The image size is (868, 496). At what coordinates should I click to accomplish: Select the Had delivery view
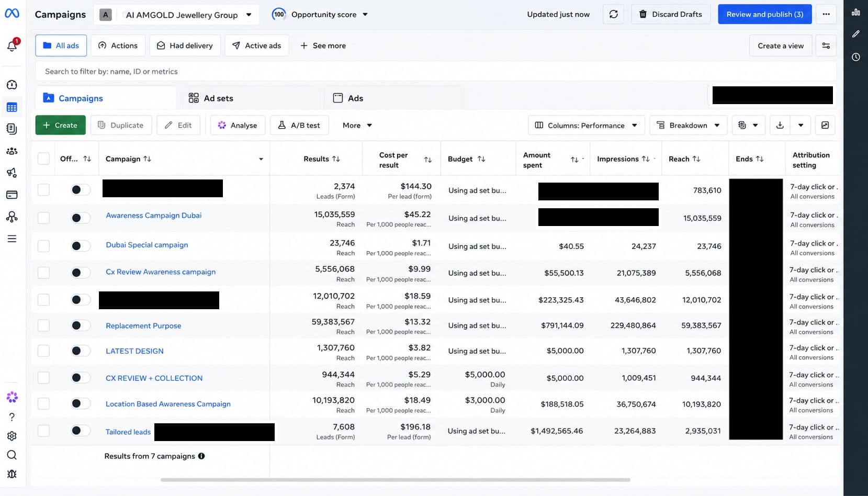pyautogui.click(x=185, y=46)
